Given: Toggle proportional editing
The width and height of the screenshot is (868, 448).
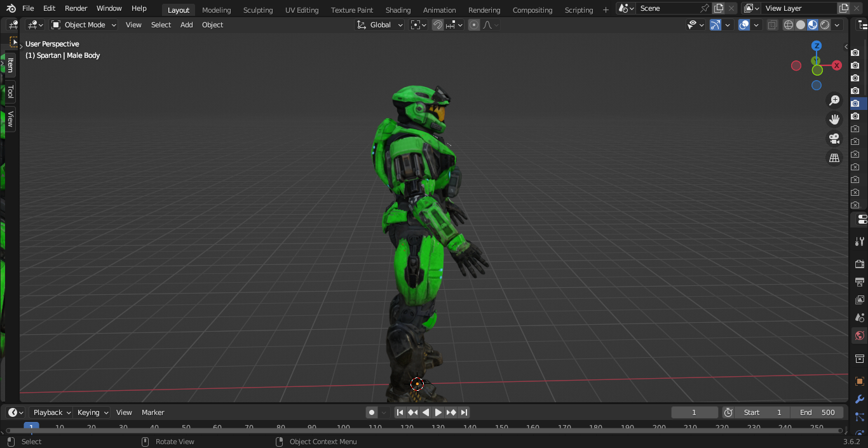Looking at the screenshot, I should 474,25.
